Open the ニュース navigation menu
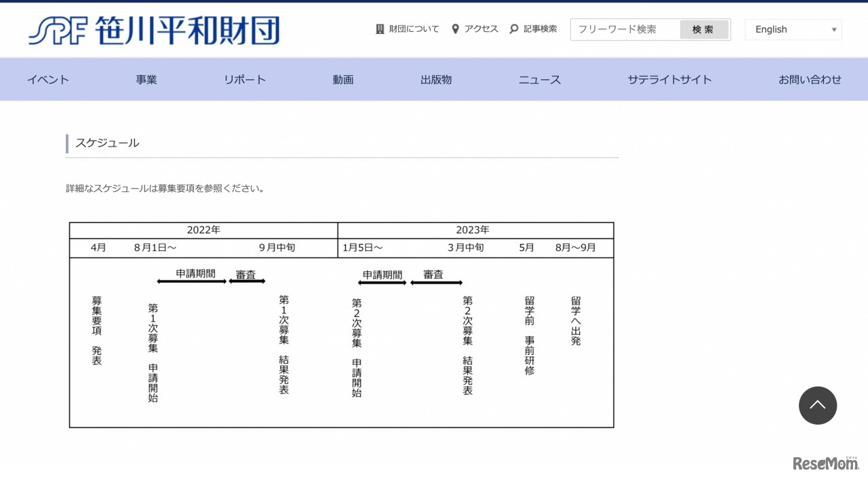The image size is (868, 479). 539,79
